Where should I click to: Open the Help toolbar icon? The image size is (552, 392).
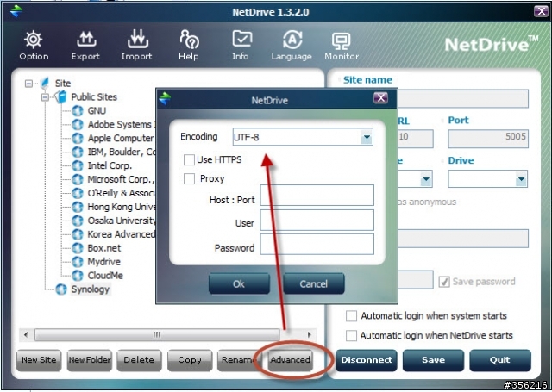tap(189, 40)
